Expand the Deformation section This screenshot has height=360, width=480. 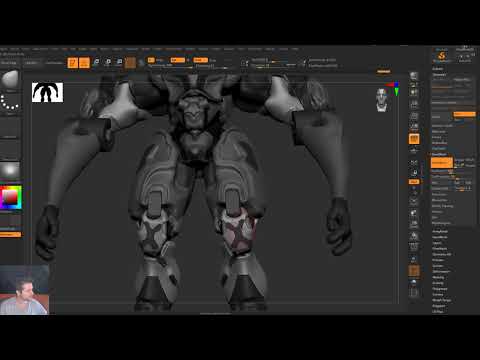tap(441, 272)
